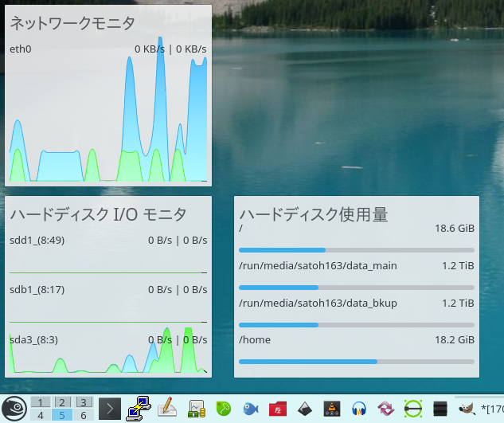This screenshot has width=504, height=423.
Task: Click the /run/media/satoh163/data_bkup path label
Action: tap(318, 303)
